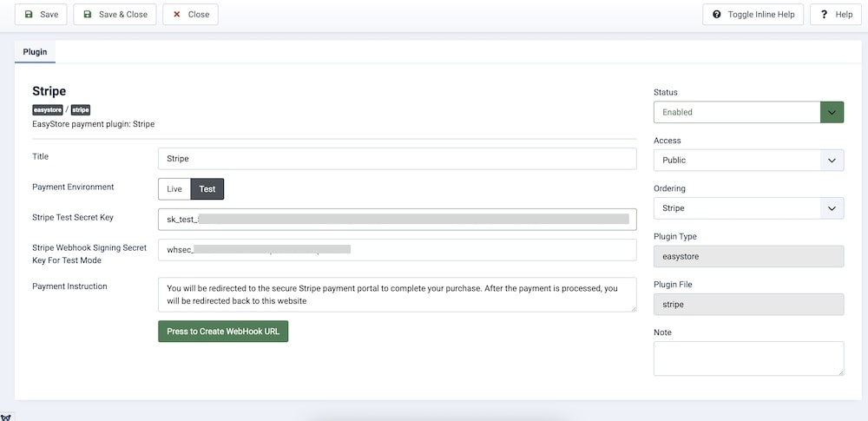The image size is (868, 421).
Task: Open the Access dropdown
Action: (x=748, y=161)
